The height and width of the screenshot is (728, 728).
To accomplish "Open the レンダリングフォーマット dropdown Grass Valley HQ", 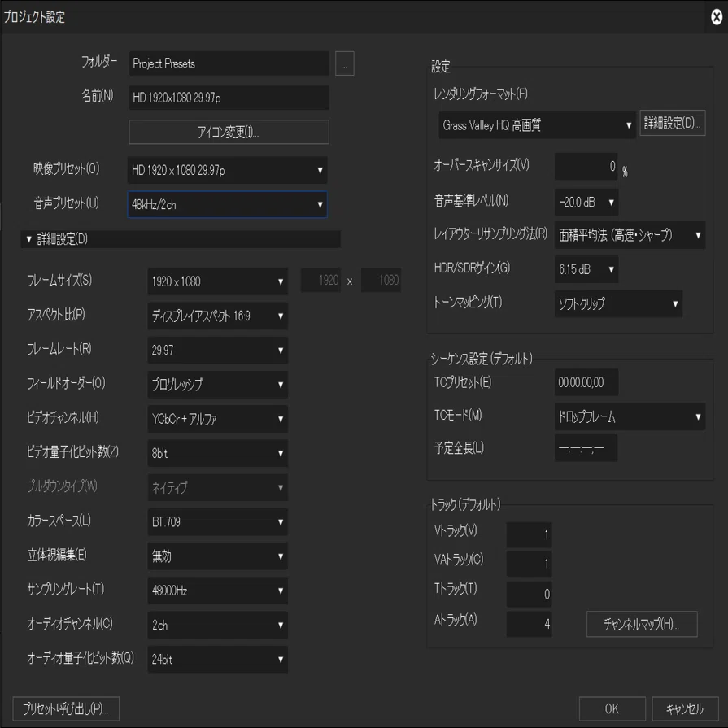I will click(537, 125).
